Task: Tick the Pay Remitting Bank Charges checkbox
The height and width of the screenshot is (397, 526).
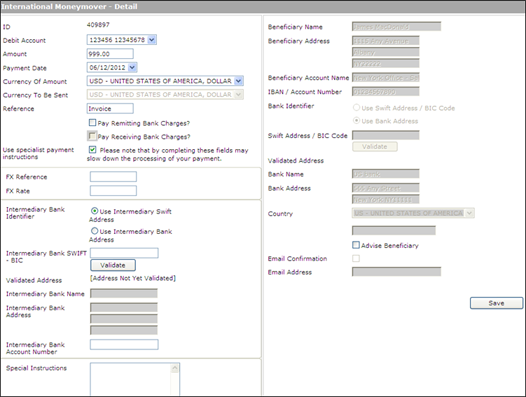Action: pos(93,123)
